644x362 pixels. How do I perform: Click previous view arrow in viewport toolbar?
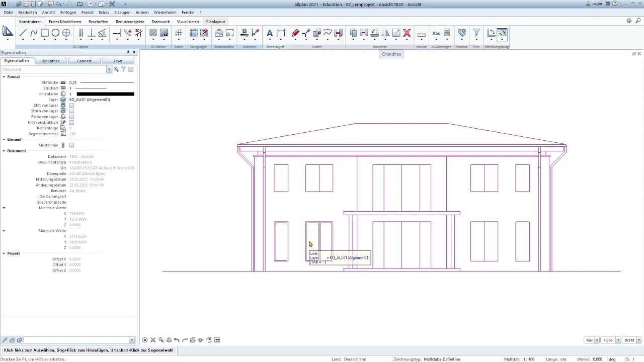click(x=177, y=340)
